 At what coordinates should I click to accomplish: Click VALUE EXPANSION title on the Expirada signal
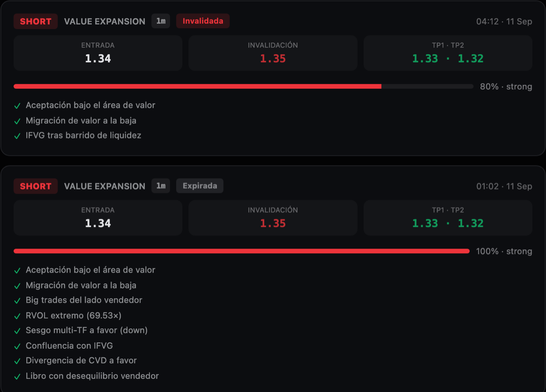105,186
